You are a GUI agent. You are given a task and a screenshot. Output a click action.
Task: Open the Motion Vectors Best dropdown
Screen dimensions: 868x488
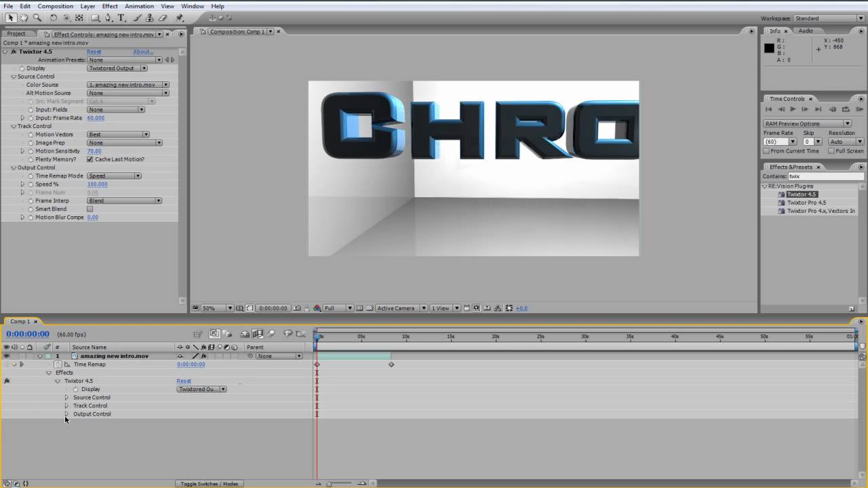point(118,134)
